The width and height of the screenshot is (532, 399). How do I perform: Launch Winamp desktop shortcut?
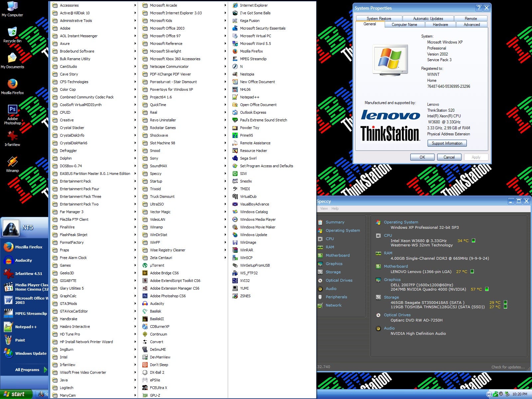pyautogui.click(x=12, y=165)
